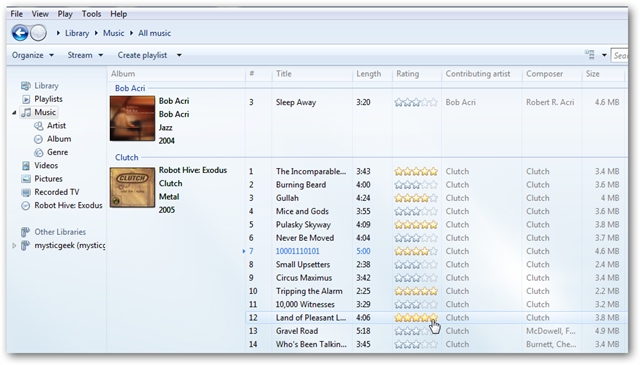Click the Music note icon in sidebar
640x365 pixels.
click(x=26, y=112)
